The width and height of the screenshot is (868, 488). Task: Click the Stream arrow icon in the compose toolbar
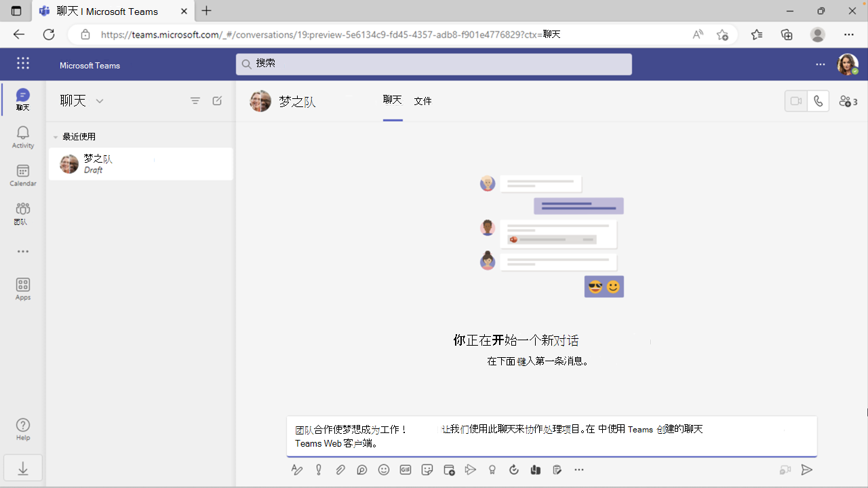point(471,470)
